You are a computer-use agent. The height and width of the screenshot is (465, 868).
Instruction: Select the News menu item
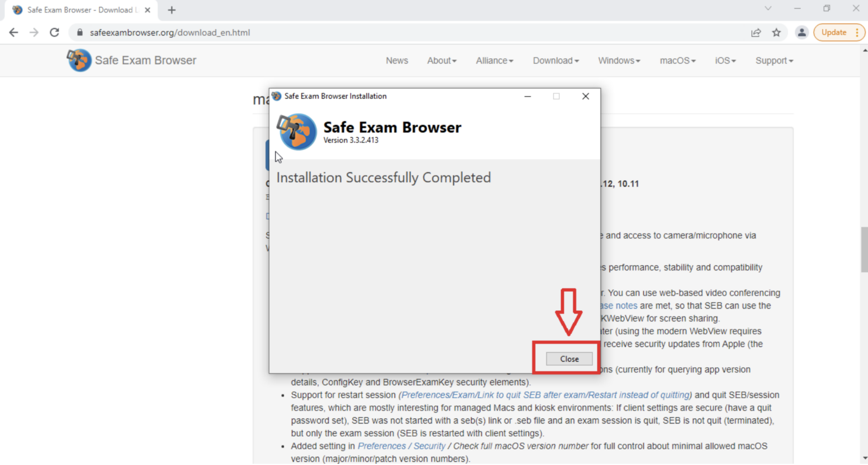tap(397, 60)
